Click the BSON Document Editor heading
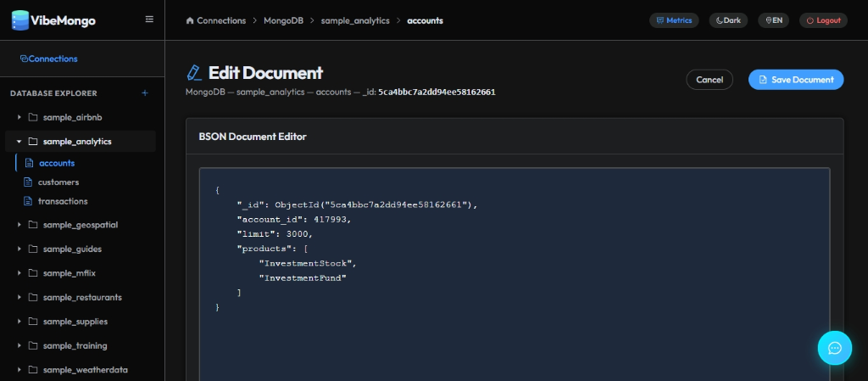Viewport: 868px width, 381px height. [x=253, y=137]
